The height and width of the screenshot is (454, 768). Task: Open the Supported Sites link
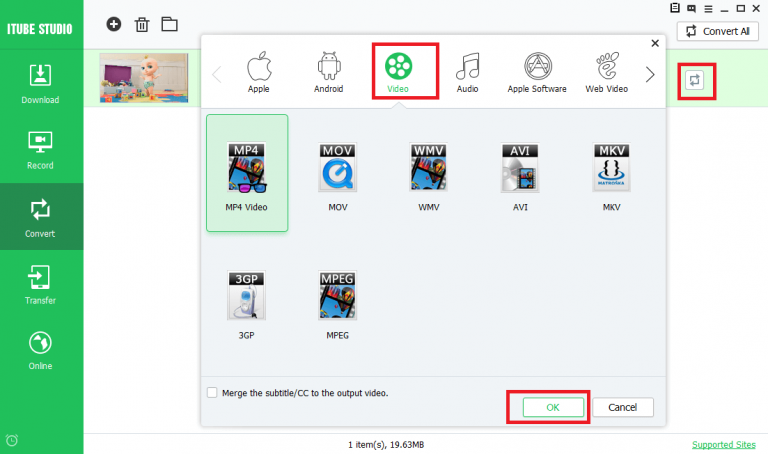point(723,445)
